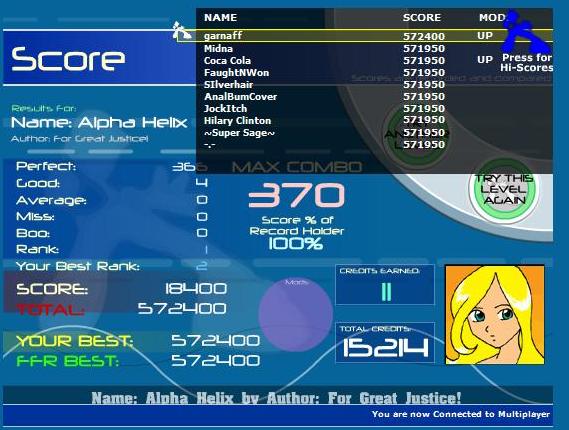Screen dimensions: 569x430
Task: Click the blue stick figure Hi-Scores icon
Action: 525,32
